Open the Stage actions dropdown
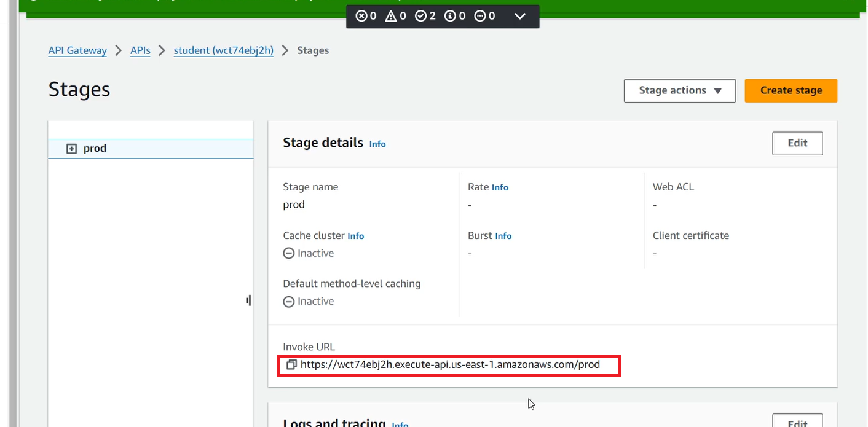Viewport: 868px width, 427px height. click(x=679, y=90)
